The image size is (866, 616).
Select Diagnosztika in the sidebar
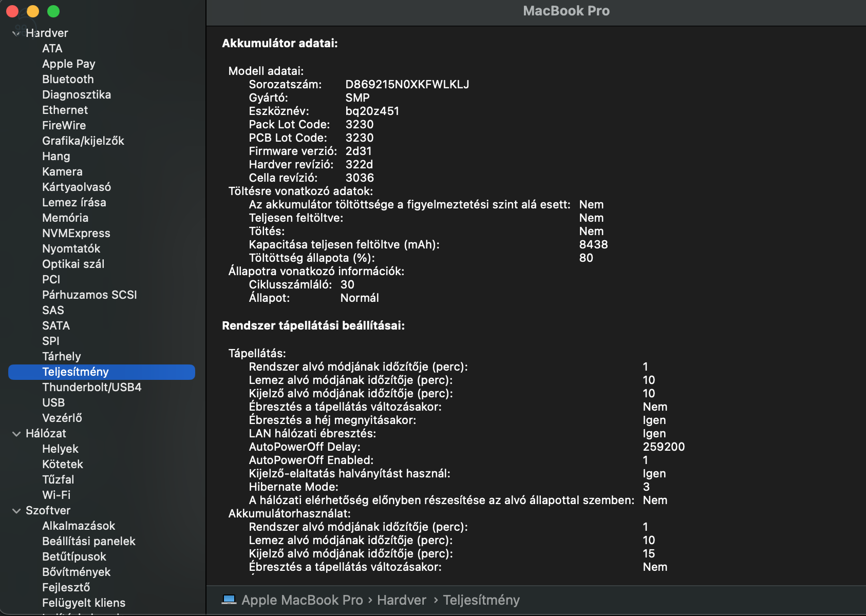[77, 94]
